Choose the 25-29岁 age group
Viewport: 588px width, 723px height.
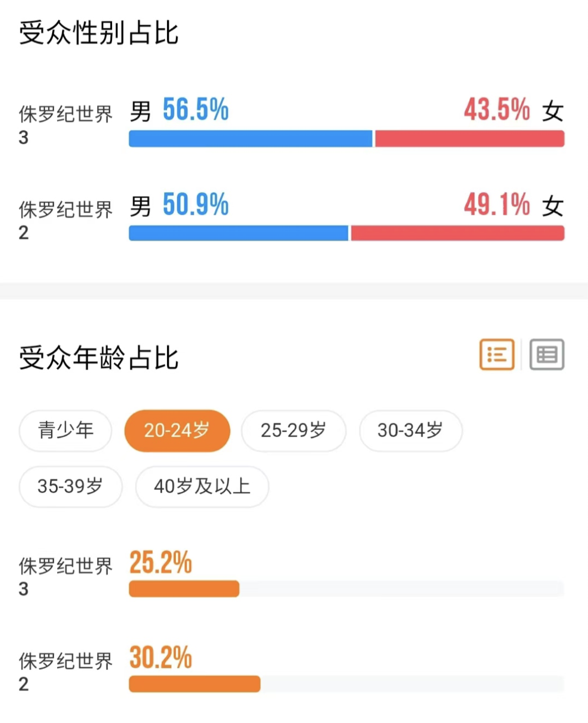tap(293, 430)
